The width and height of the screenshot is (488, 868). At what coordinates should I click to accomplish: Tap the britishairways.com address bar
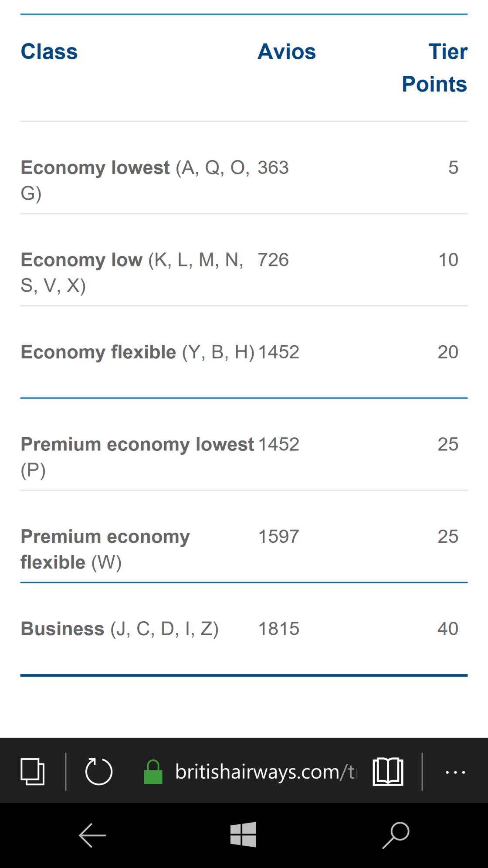tap(265, 772)
